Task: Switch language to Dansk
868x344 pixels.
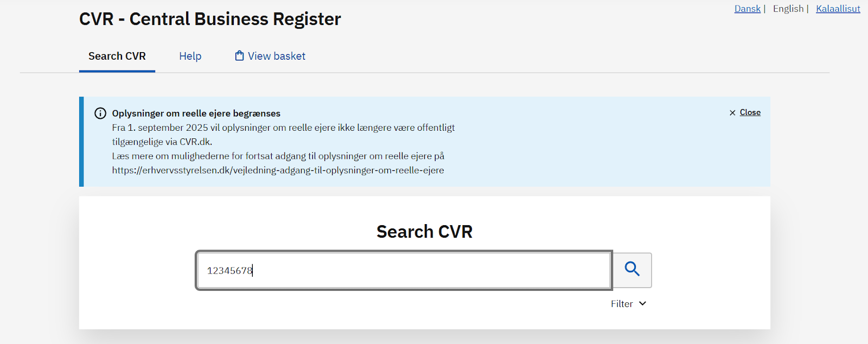Action: coord(747,8)
